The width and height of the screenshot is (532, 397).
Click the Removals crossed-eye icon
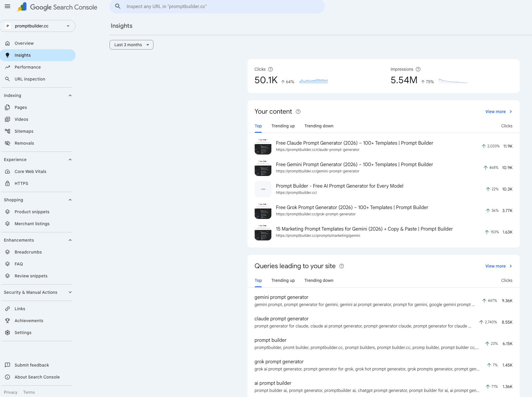coord(7,143)
